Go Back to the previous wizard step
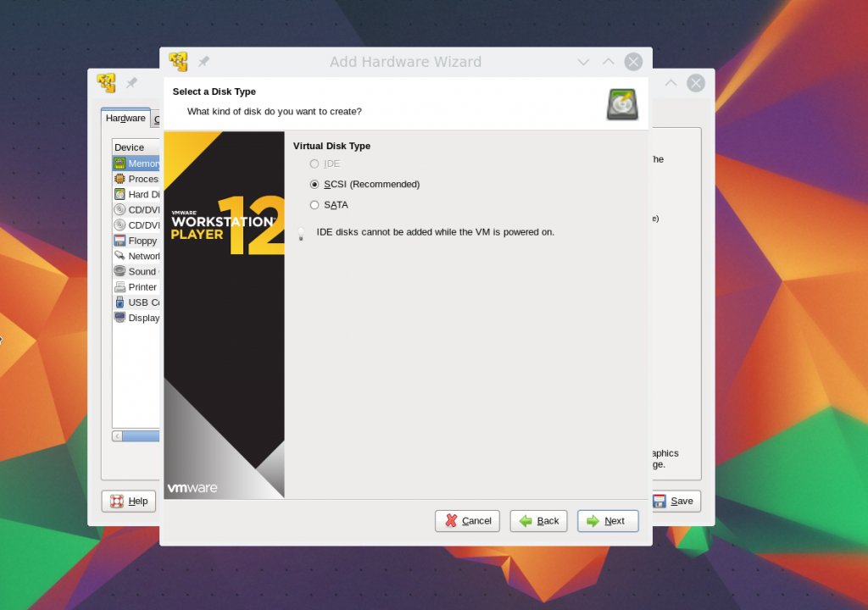 point(538,521)
